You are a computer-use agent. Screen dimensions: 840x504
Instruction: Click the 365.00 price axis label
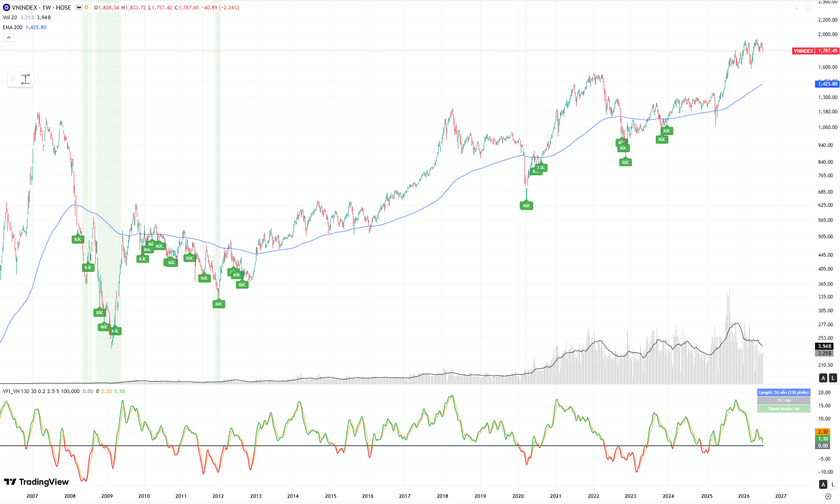tap(826, 284)
